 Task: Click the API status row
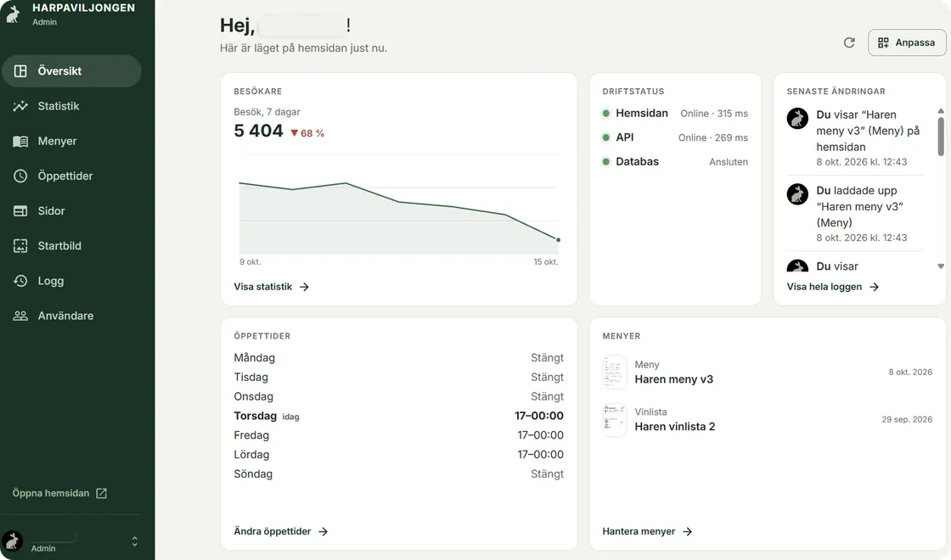coord(674,137)
